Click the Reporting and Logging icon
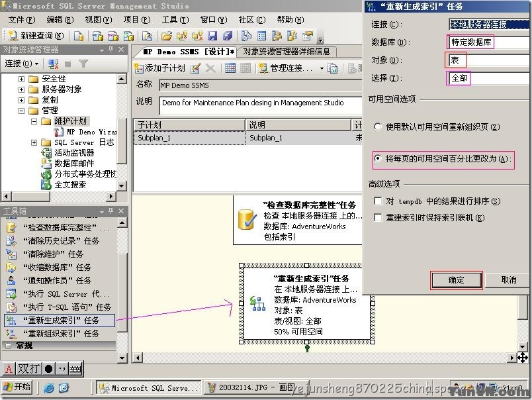The height and width of the screenshot is (400, 532). click(x=332, y=68)
